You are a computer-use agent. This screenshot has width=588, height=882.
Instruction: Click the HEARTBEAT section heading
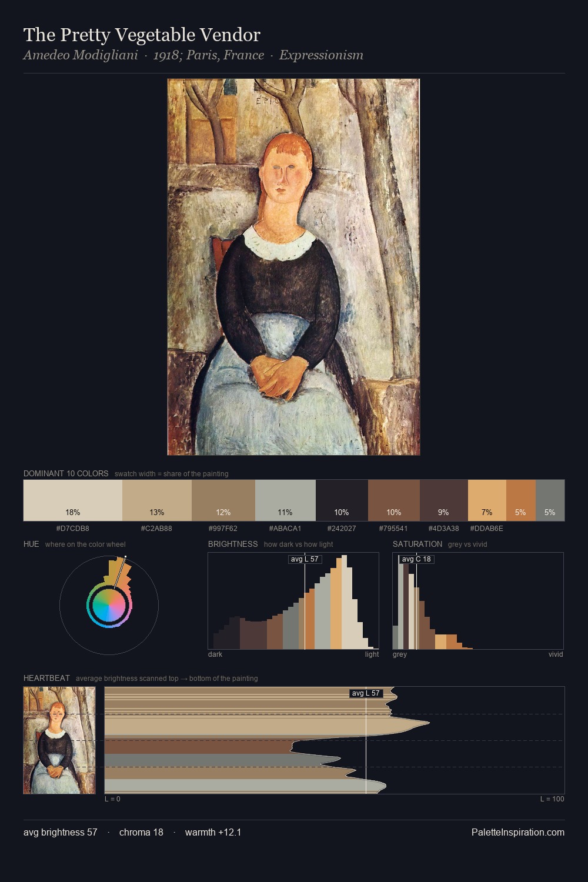pyautogui.click(x=46, y=678)
